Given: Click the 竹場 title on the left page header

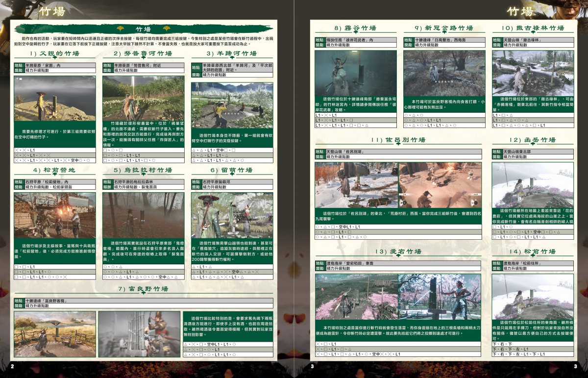Looking at the screenshot, I should 51,11.
